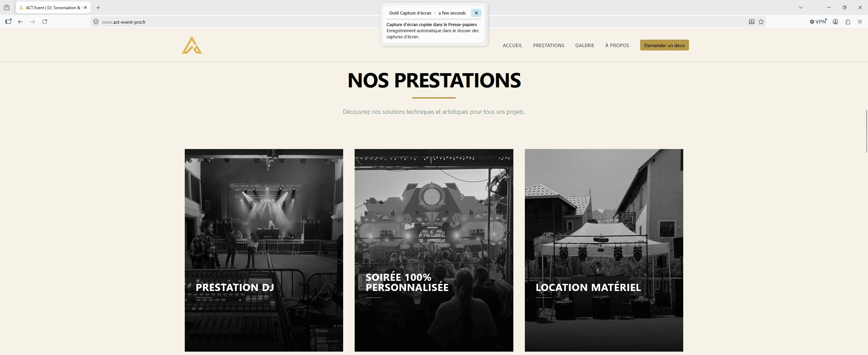The width and height of the screenshot is (868, 355).
Task: Click the Découvrez nos solutions techniques subtitle
Action: 434,112
